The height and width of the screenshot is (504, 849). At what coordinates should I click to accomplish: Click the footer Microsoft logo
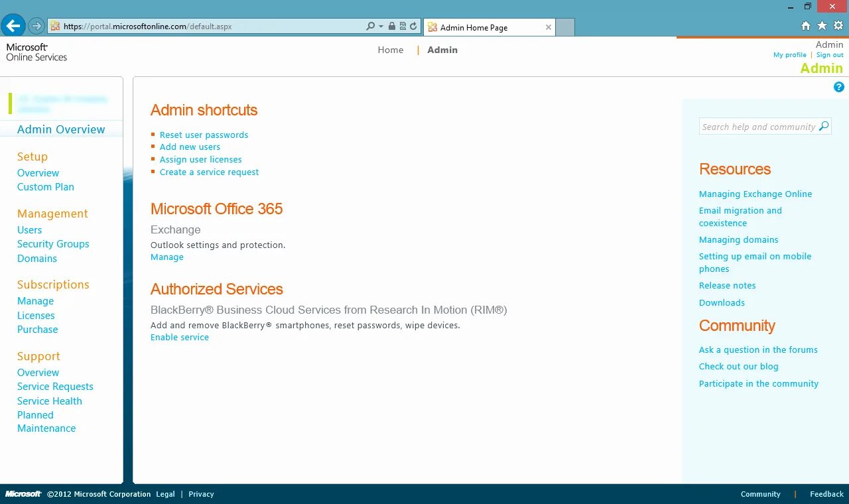23,494
